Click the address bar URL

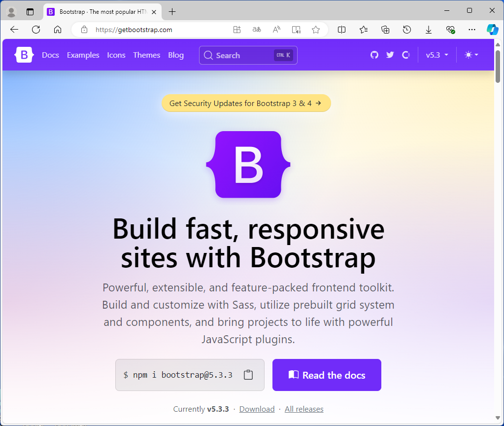click(x=134, y=30)
